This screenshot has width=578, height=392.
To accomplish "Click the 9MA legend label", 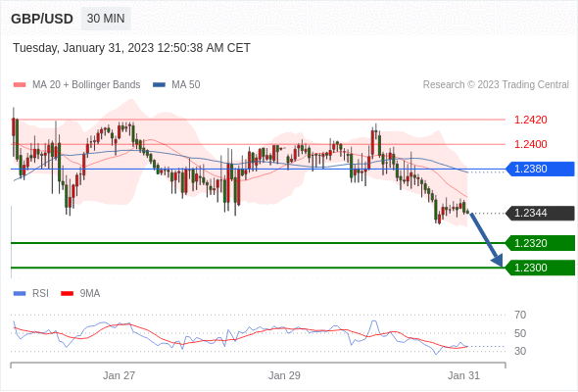I will [90, 294].
